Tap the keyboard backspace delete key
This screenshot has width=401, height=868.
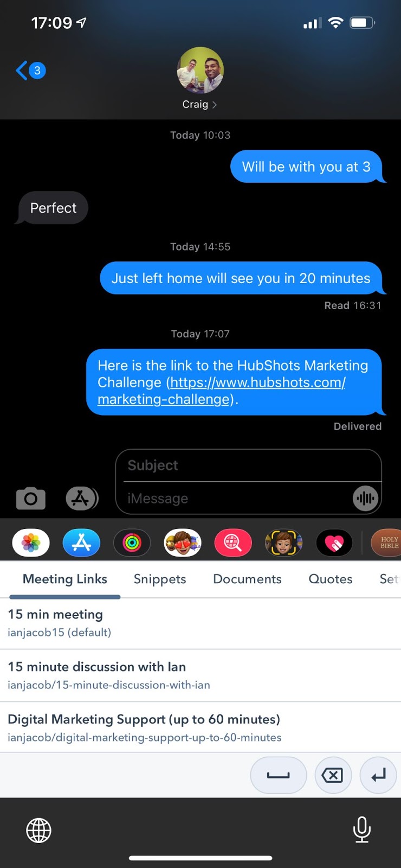332,775
